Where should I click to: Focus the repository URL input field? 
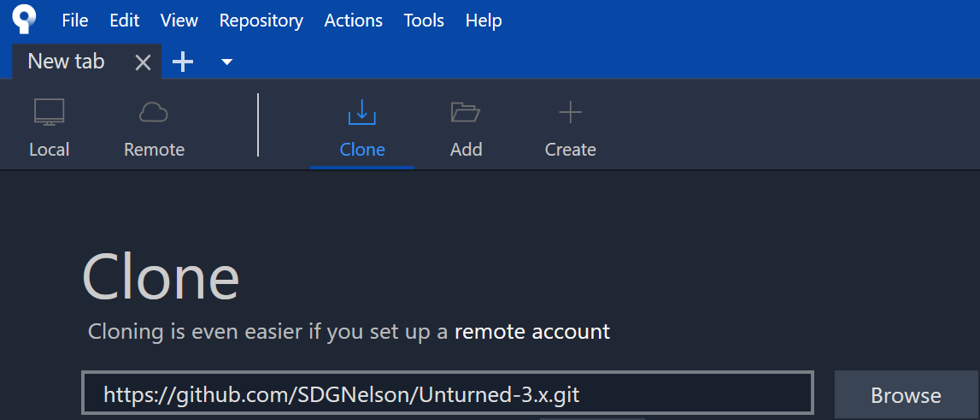point(448,393)
